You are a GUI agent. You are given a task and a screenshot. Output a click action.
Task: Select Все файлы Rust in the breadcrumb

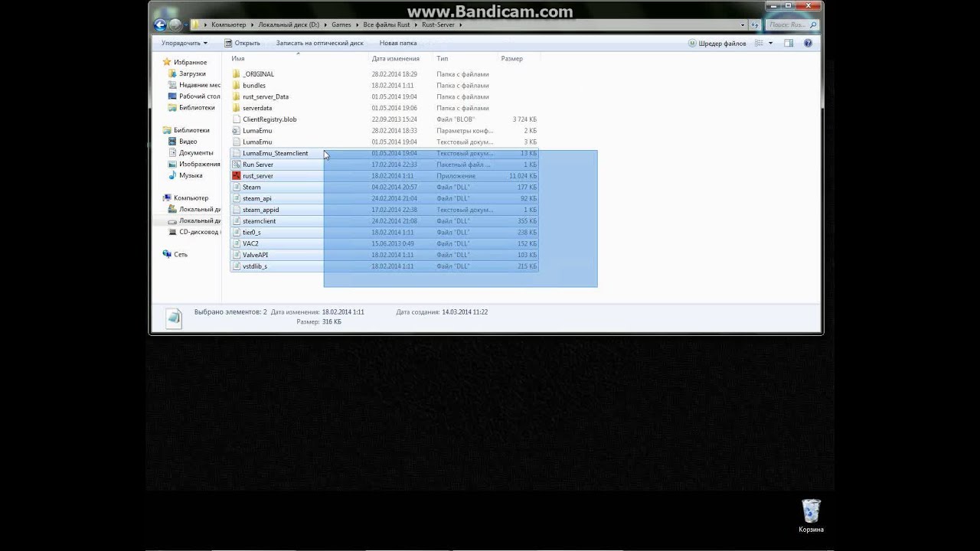coord(387,24)
